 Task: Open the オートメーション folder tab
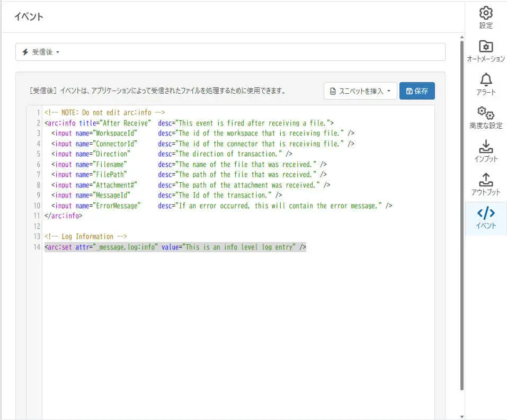(x=486, y=51)
